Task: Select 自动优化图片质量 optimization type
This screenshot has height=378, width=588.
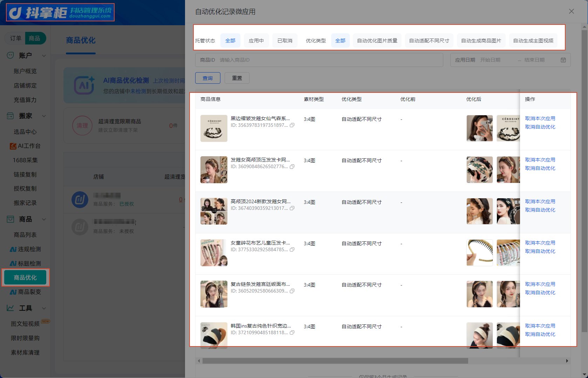Action: coord(377,41)
